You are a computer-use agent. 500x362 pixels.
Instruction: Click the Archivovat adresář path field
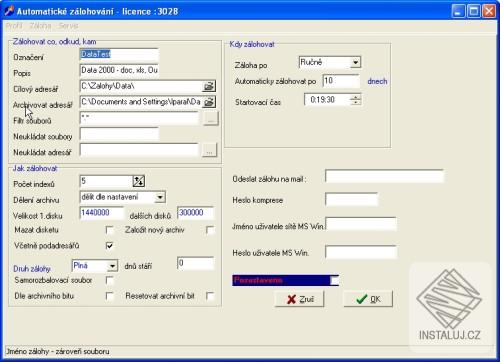tap(141, 102)
